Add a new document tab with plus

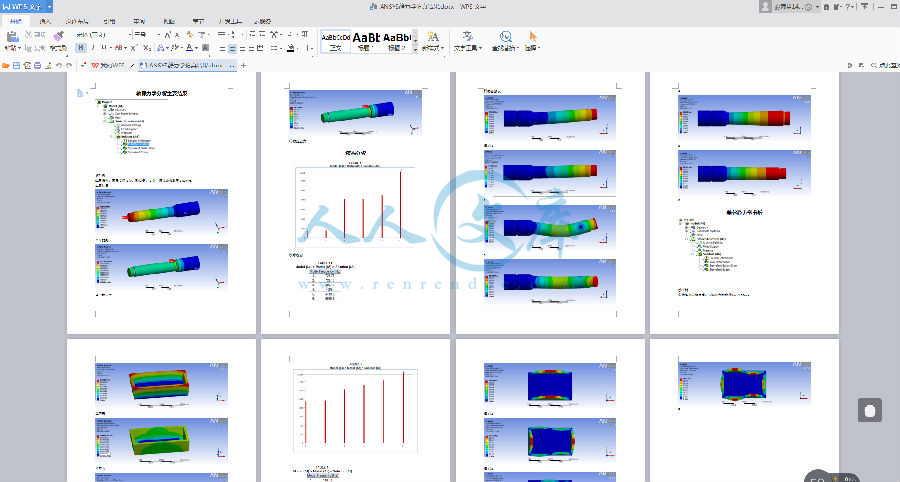[243, 65]
